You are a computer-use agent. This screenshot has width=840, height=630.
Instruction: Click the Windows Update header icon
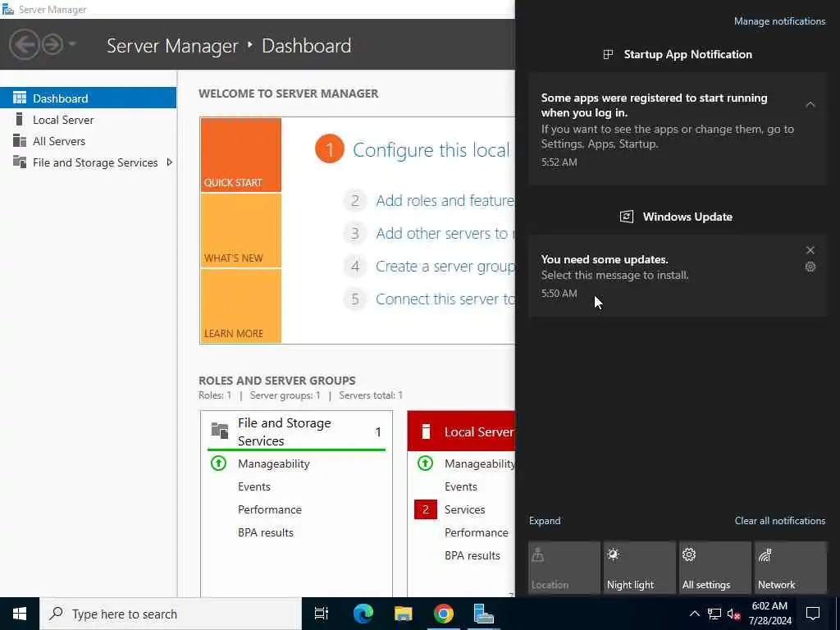(626, 217)
